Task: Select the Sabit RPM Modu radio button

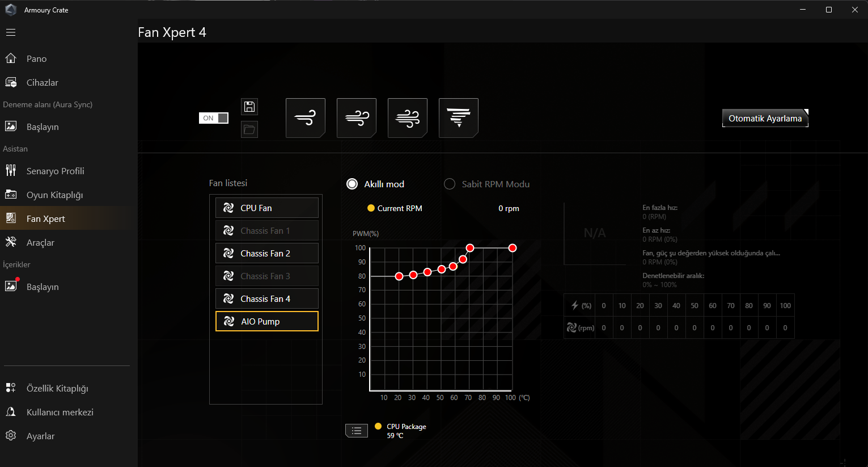Action: [450, 184]
